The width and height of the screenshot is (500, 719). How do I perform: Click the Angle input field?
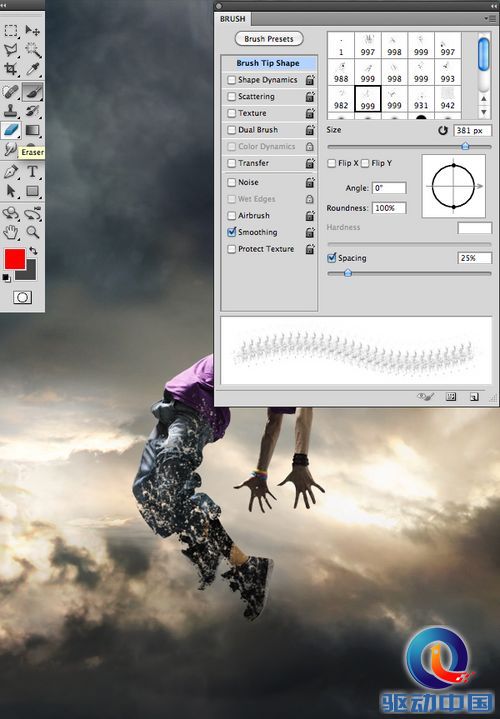click(x=389, y=188)
